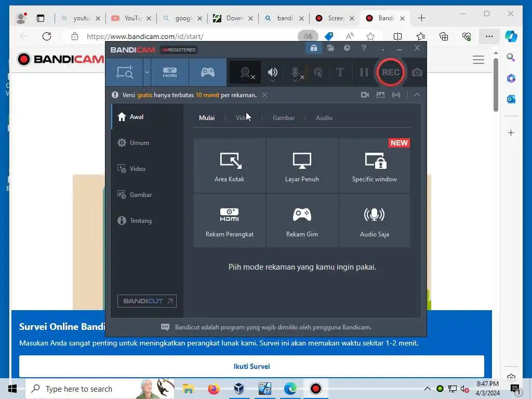The height and width of the screenshot is (399, 532).
Task: Open the Bandicam website hamburger menu
Action: pos(478,60)
